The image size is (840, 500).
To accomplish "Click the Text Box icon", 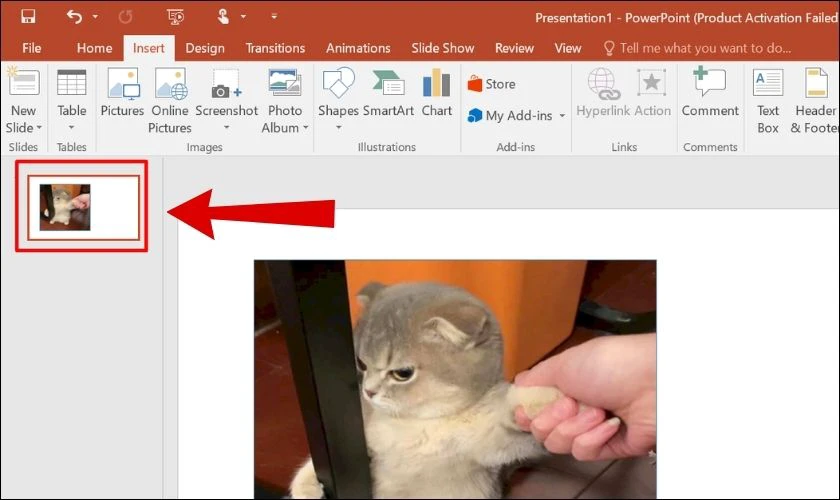I will pyautogui.click(x=768, y=83).
